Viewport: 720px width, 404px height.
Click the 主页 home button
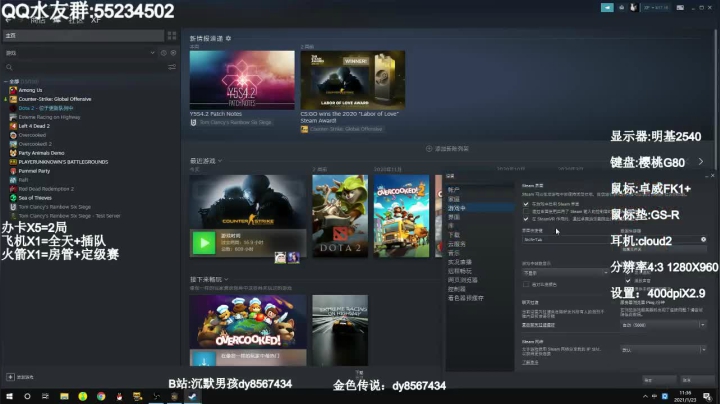[x=84, y=35]
